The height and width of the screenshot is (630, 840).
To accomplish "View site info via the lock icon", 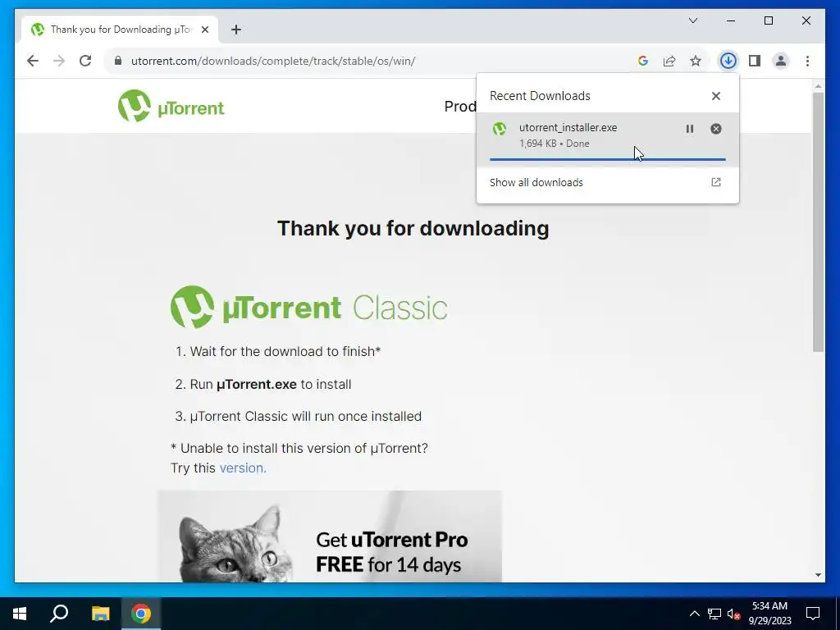I will tap(118, 61).
